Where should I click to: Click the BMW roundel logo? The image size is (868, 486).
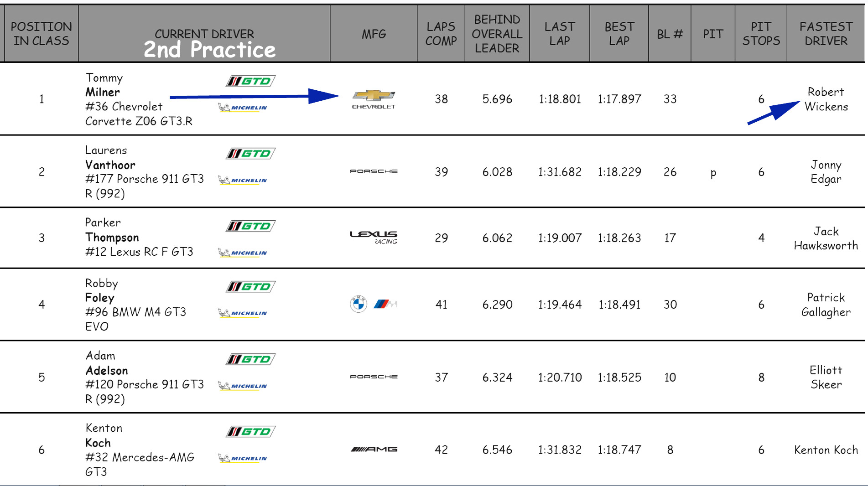pyautogui.click(x=359, y=304)
